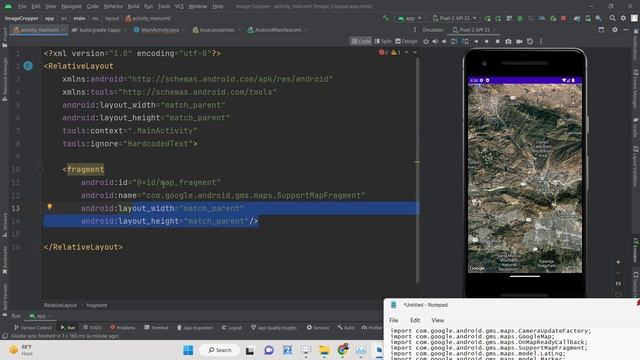Screen dimensions: 640x360
Task: Open the Pixel 2 API 33 device dropdown
Action: point(454,18)
